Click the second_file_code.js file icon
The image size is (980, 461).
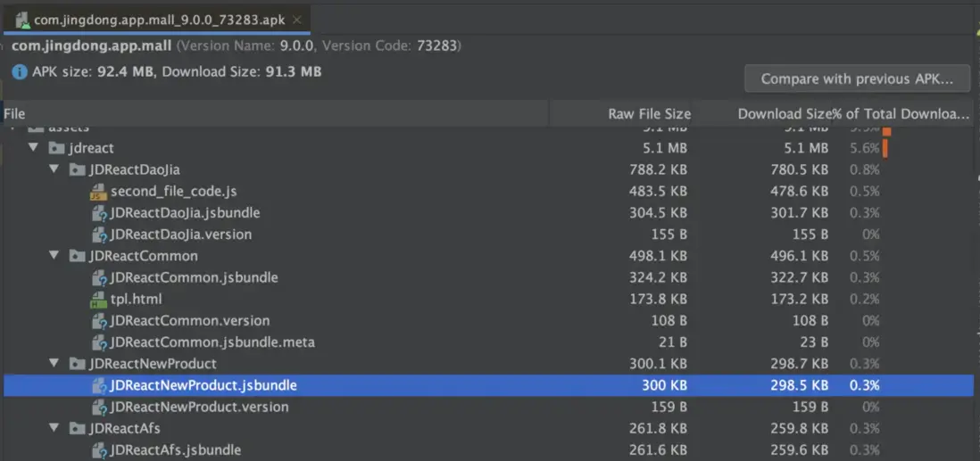[99, 192]
